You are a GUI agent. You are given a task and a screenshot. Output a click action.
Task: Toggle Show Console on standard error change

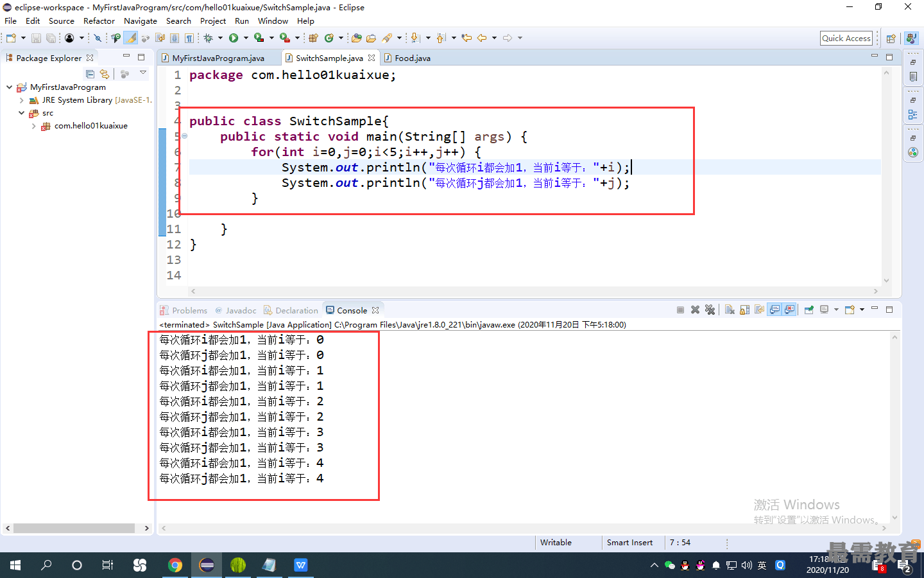click(789, 310)
